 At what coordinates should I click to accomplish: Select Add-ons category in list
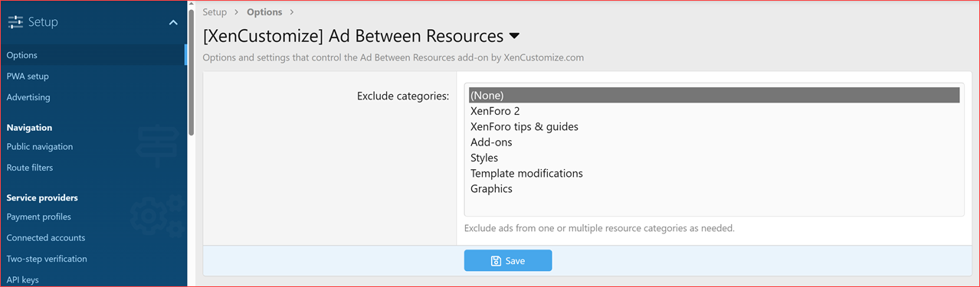[714, 142]
